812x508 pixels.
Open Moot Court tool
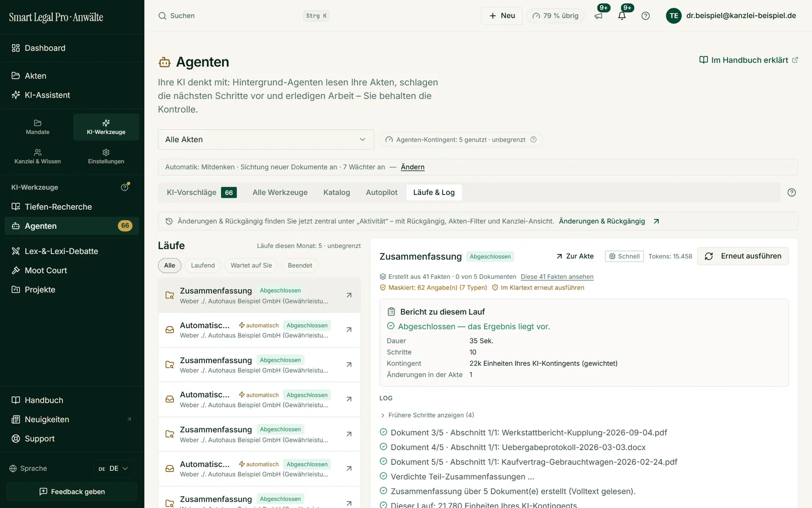pos(72,271)
